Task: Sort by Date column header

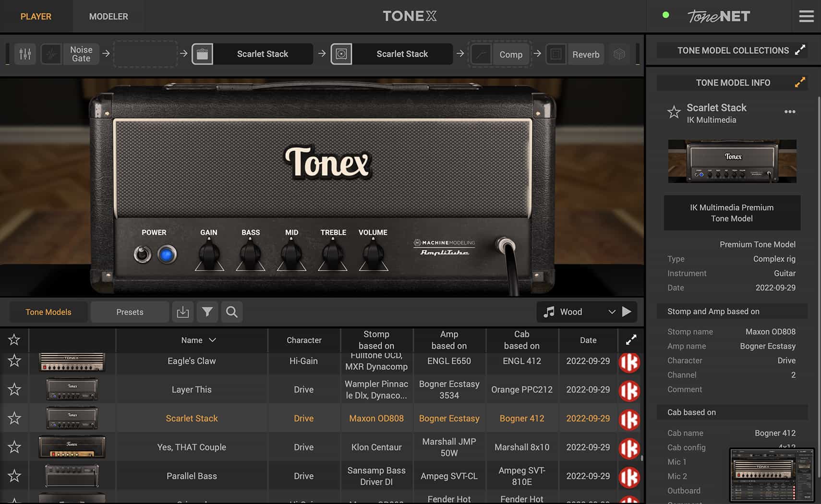Action: (x=588, y=340)
